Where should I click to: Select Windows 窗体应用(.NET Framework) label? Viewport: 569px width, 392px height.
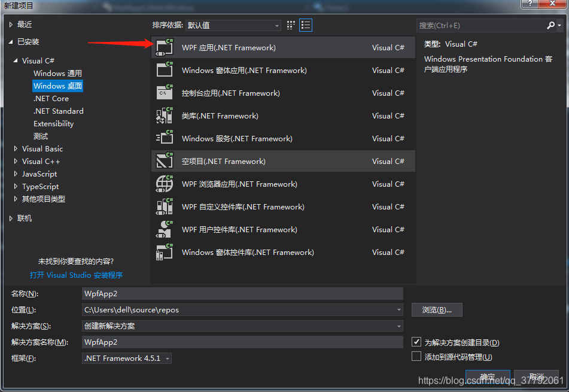click(244, 70)
